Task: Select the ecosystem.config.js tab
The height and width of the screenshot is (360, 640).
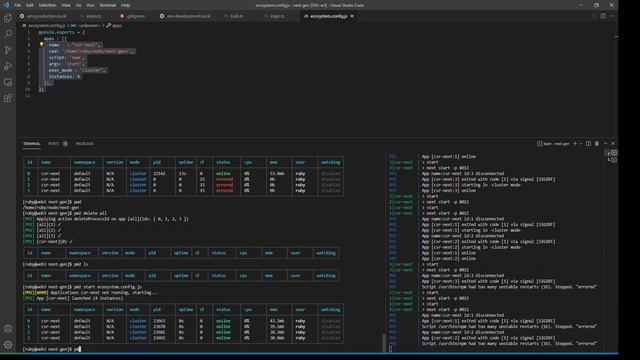Action: click(x=329, y=16)
